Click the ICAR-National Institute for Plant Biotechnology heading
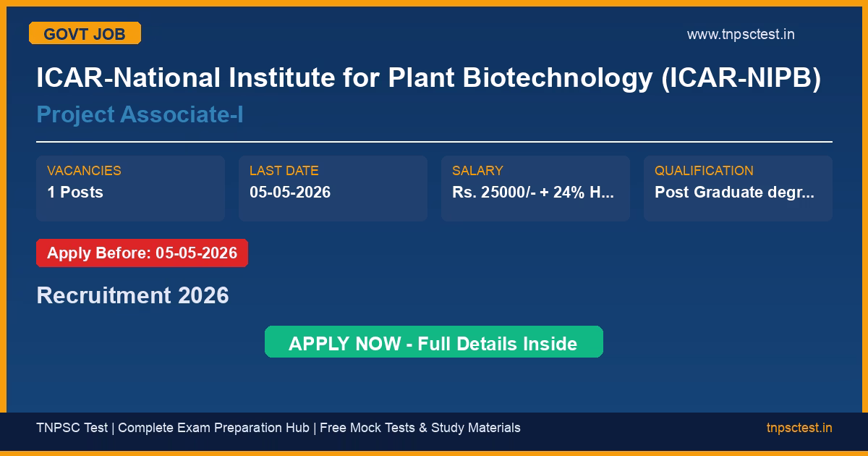868x456 pixels. point(428,78)
